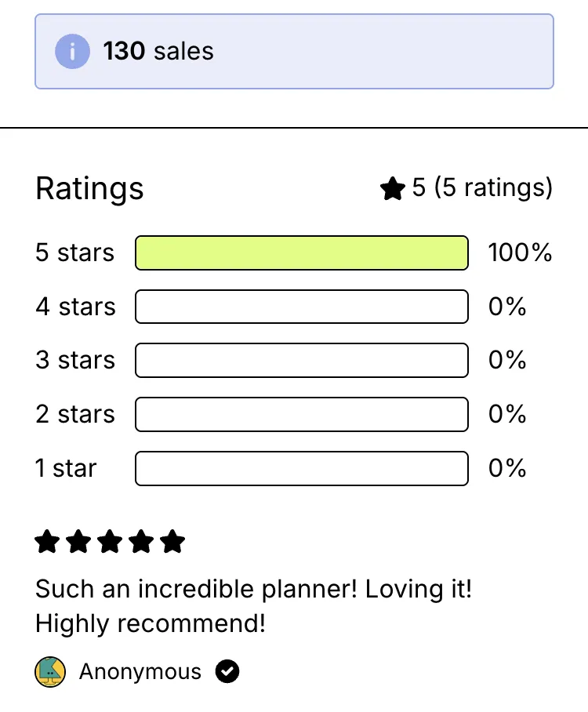The height and width of the screenshot is (712, 588).
Task: Select the fourth star in the review rating
Action: click(x=141, y=541)
